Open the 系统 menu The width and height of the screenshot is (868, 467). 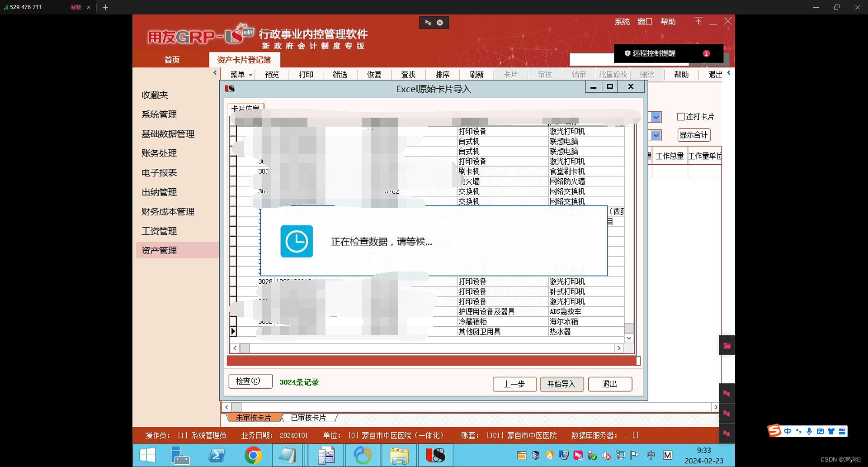622,22
